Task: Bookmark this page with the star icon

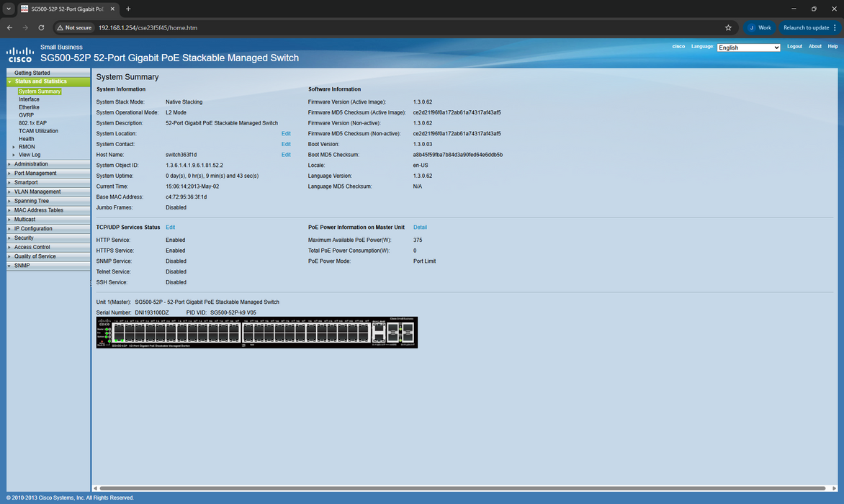Action: (x=728, y=27)
